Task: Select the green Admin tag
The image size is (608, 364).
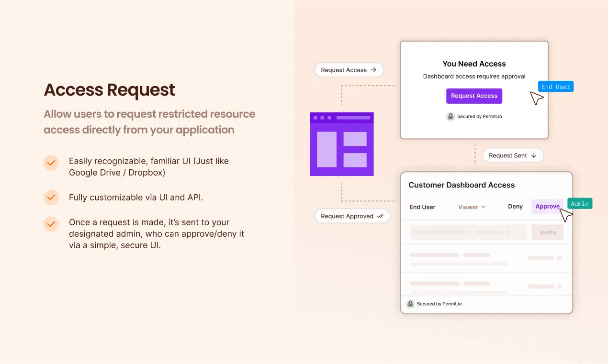Action: coord(579,204)
